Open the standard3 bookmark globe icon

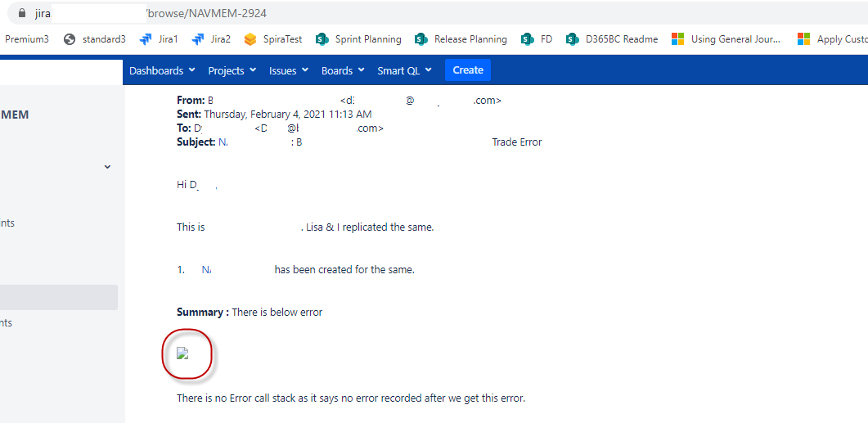70,39
